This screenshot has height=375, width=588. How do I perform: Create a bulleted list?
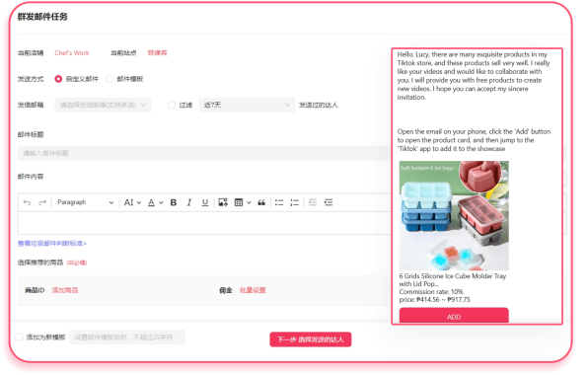point(279,202)
